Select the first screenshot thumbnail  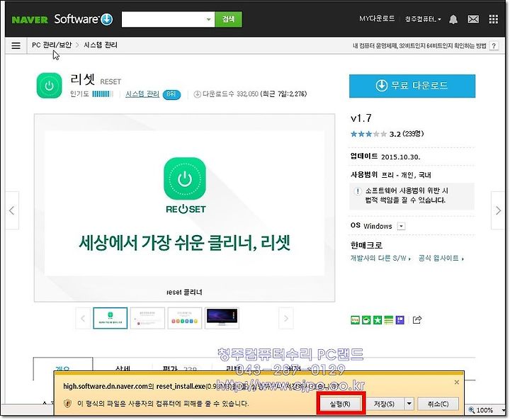[x=110, y=318]
